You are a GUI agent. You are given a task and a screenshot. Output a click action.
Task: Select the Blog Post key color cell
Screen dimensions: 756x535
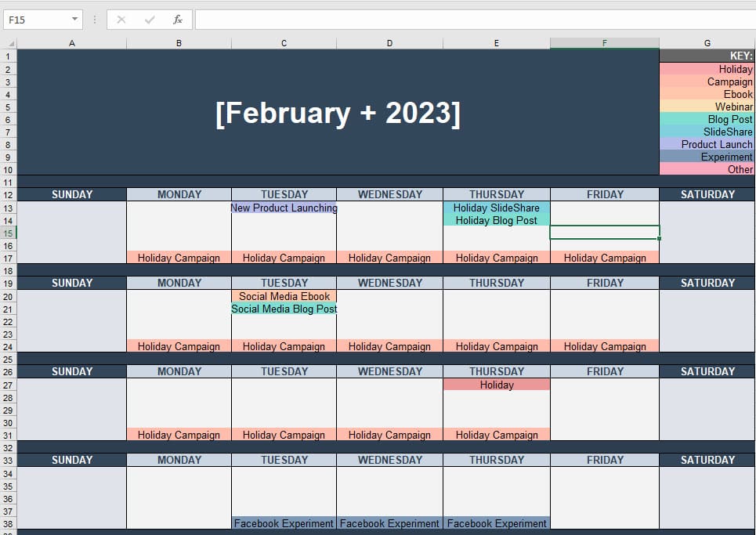[x=707, y=119]
